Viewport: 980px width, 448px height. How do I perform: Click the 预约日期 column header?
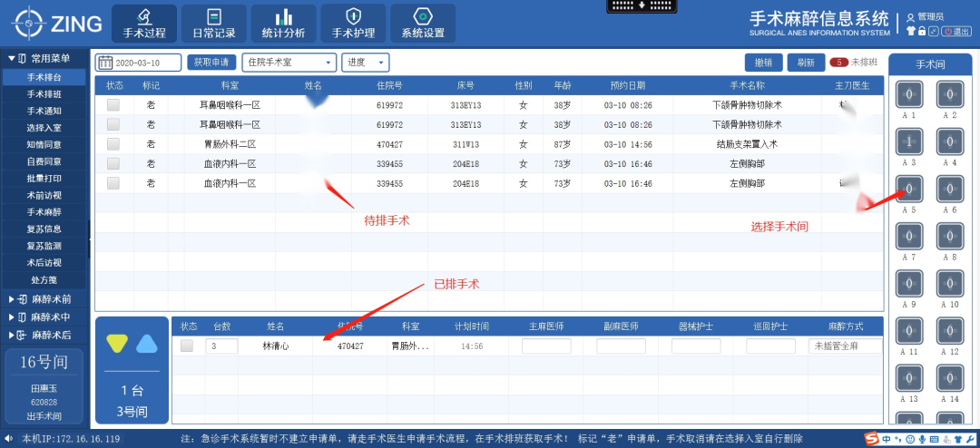tap(628, 85)
